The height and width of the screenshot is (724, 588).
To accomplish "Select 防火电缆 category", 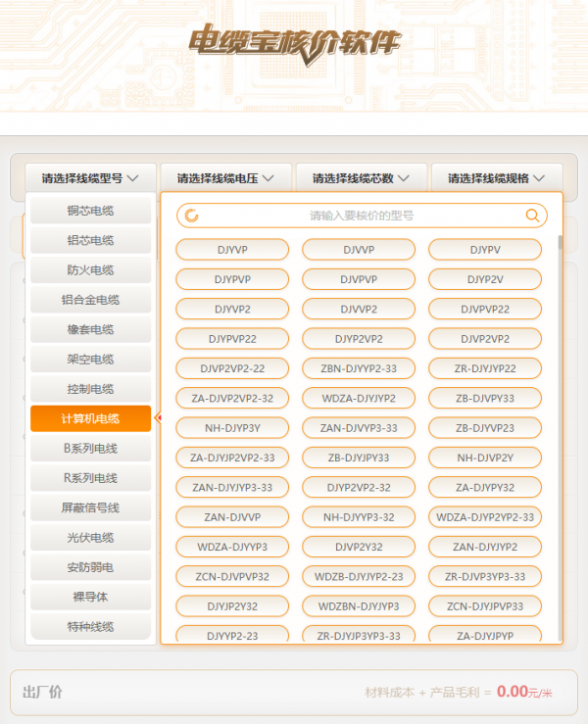I will (90, 270).
